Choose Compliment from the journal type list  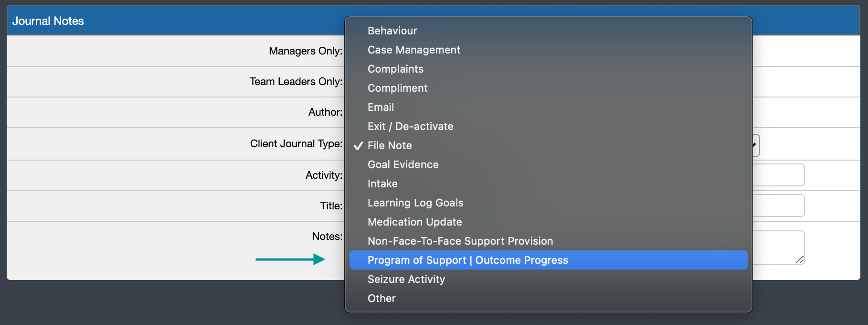point(397,88)
